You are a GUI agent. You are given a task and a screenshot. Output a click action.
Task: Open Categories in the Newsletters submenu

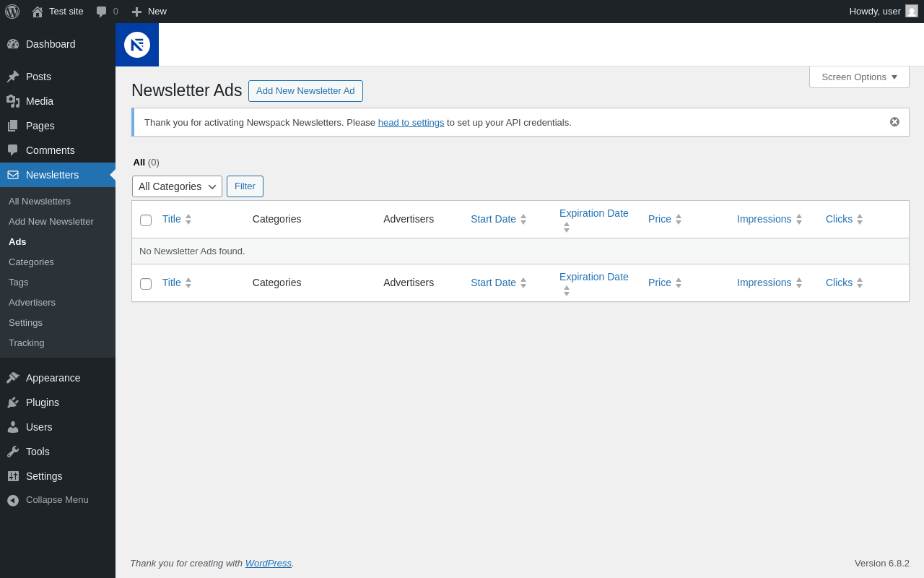click(31, 262)
